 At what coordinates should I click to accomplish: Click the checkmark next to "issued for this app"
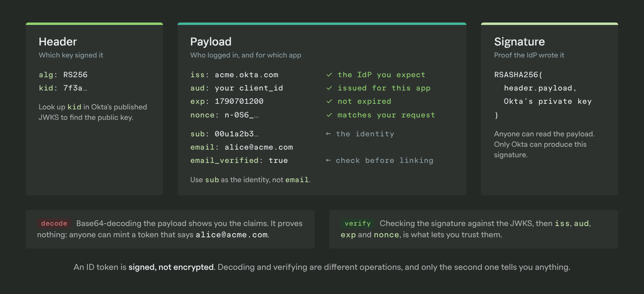tap(329, 88)
